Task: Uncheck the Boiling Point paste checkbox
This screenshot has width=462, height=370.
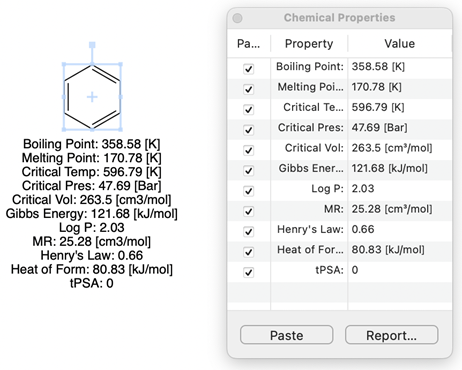Action: pos(248,69)
